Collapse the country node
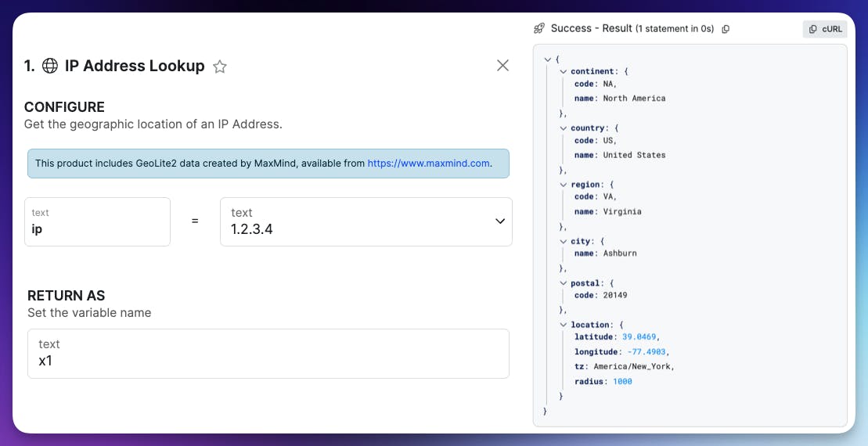 (x=563, y=128)
